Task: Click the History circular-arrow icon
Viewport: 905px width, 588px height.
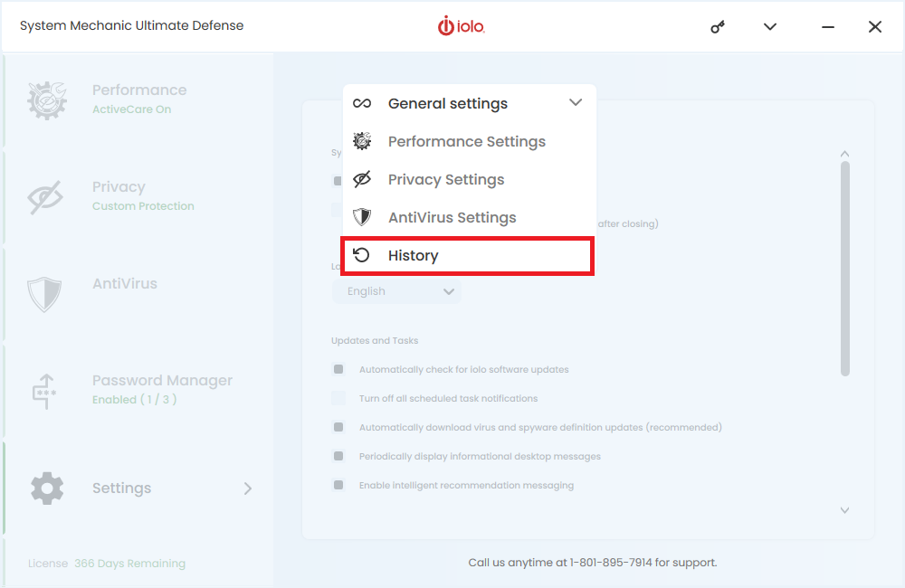Action: coord(361,255)
